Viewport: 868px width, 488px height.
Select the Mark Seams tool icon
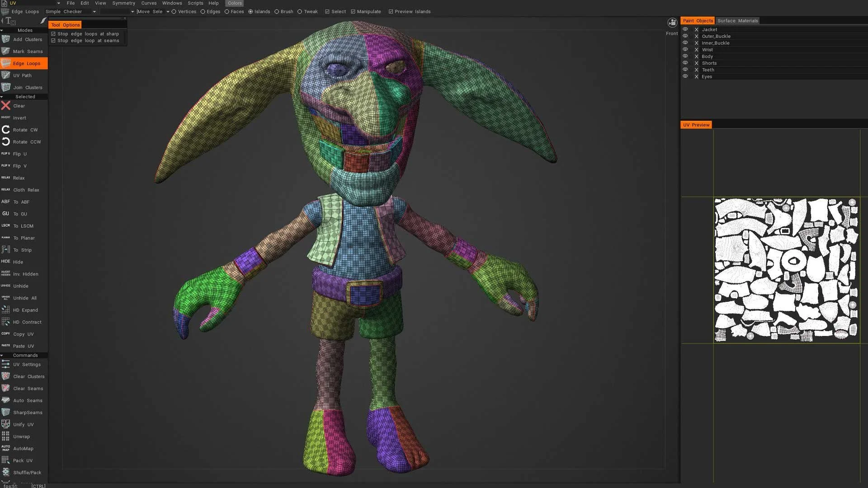point(6,52)
